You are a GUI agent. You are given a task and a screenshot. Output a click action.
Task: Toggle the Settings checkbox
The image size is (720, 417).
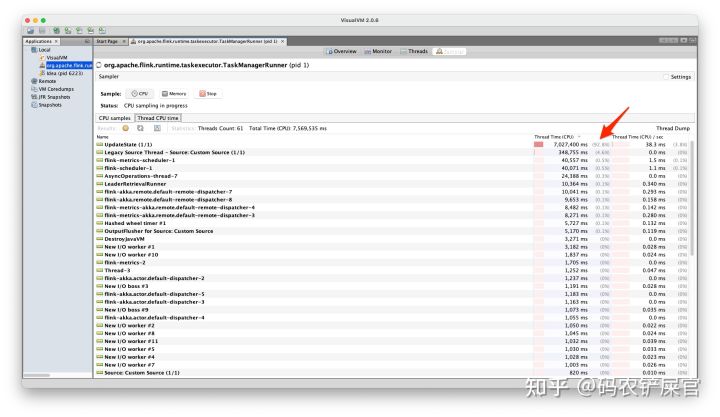pyautogui.click(x=666, y=77)
